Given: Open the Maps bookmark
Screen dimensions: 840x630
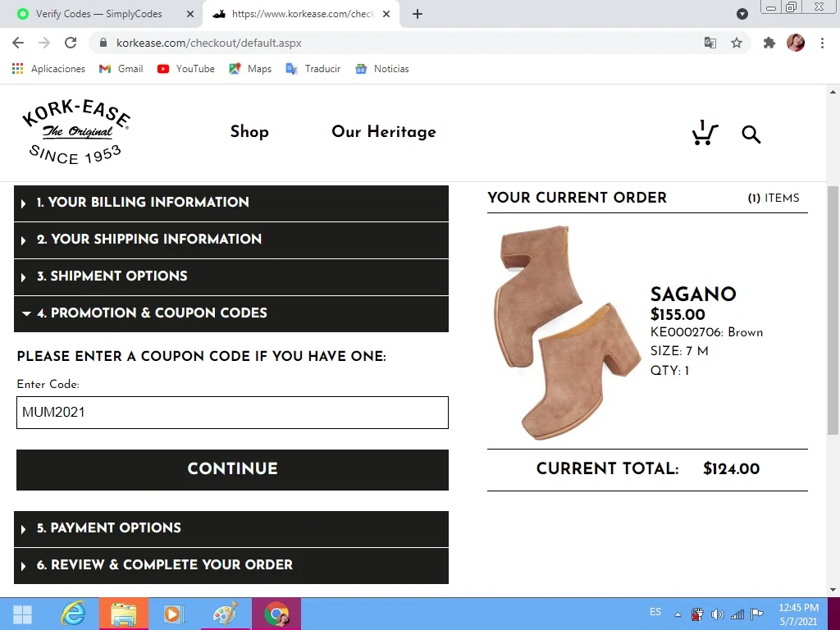Looking at the screenshot, I should point(250,69).
